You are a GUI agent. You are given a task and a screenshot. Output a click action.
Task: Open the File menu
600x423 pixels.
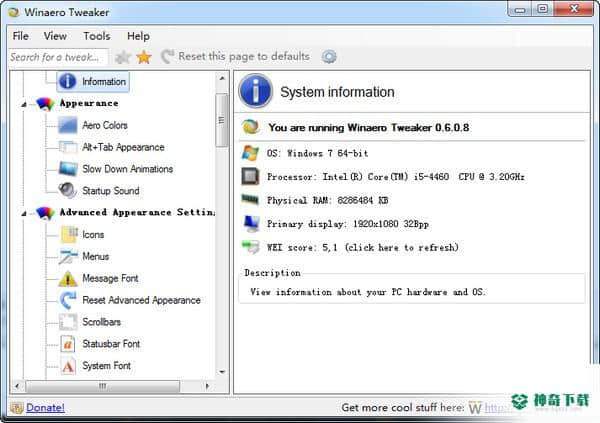20,36
